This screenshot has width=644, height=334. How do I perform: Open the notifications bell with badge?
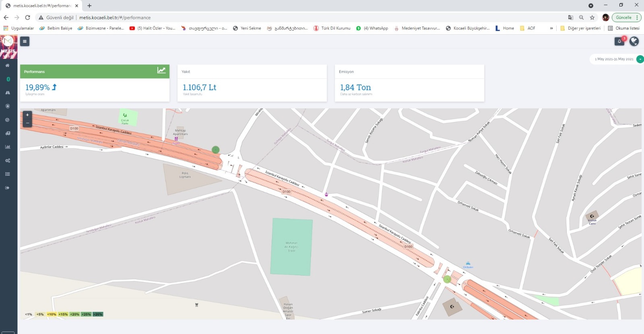coord(619,41)
